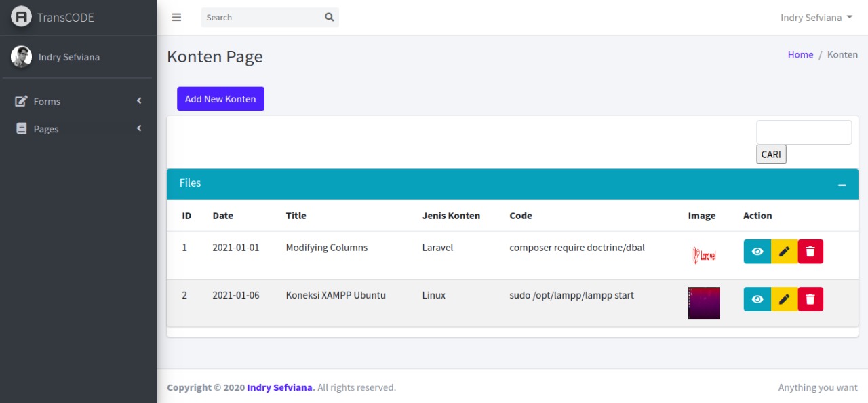
Task: Edit Koneksi XAMPP Ubuntu using the pencil icon
Action: point(784,299)
